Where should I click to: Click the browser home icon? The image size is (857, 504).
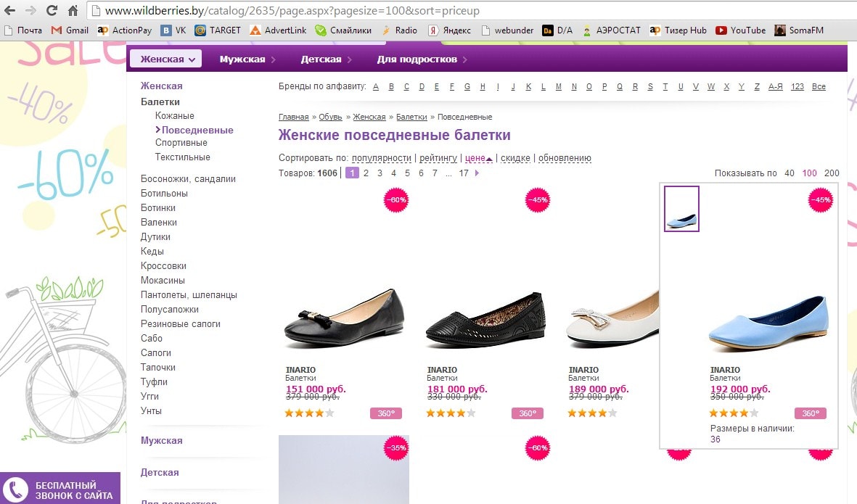click(x=73, y=11)
